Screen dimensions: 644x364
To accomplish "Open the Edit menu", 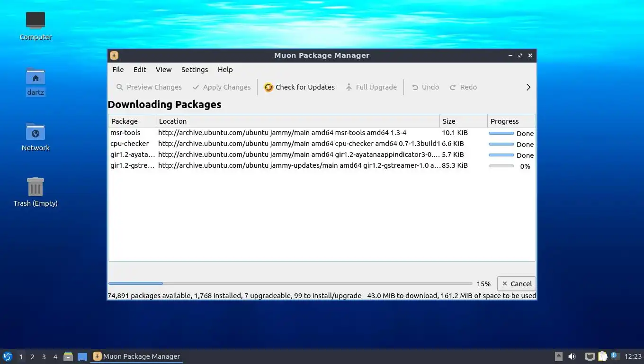I will tap(140, 70).
